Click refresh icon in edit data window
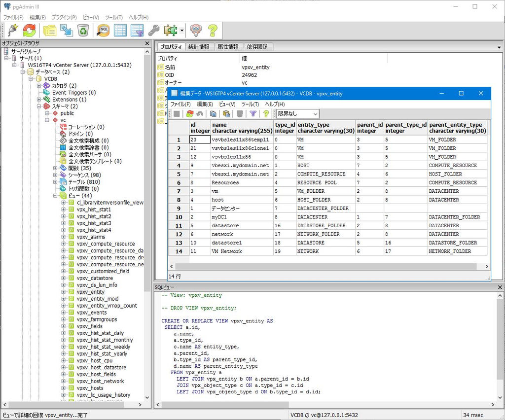This screenshot has width=505, height=420. (x=190, y=113)
